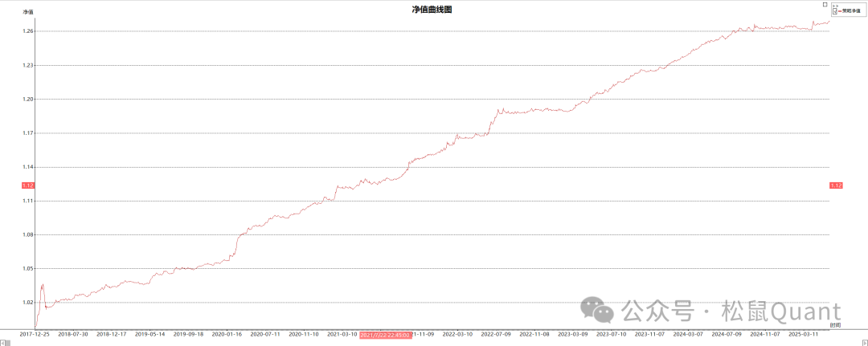Click the red line swatch in the legend

840,11
